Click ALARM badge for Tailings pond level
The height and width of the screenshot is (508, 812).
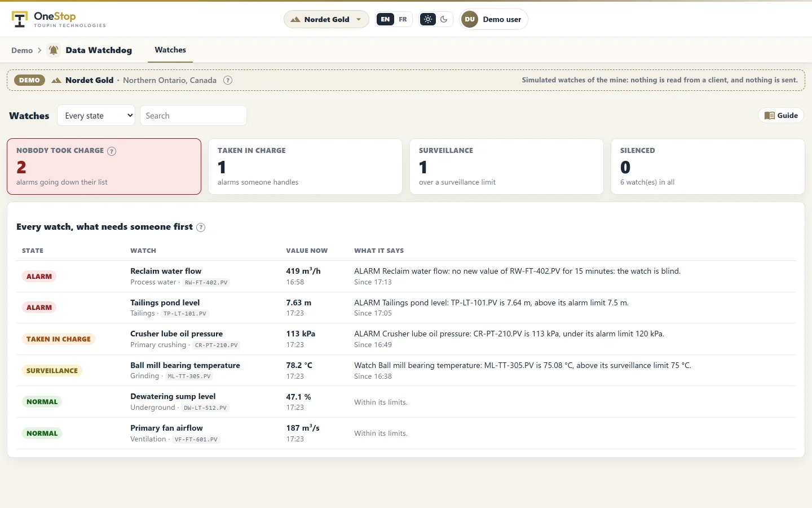[x=39, y=308]
